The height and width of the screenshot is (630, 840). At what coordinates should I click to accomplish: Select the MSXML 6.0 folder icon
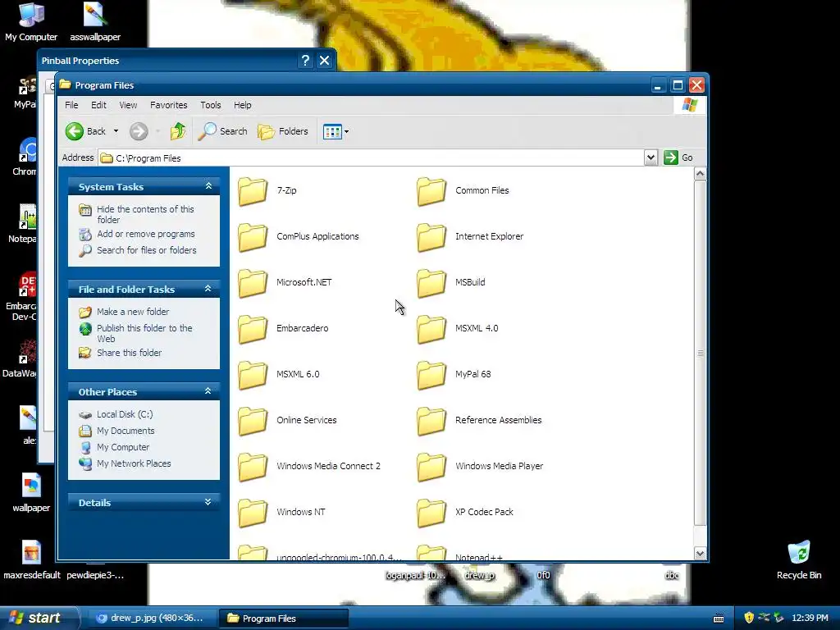point(253,374)
